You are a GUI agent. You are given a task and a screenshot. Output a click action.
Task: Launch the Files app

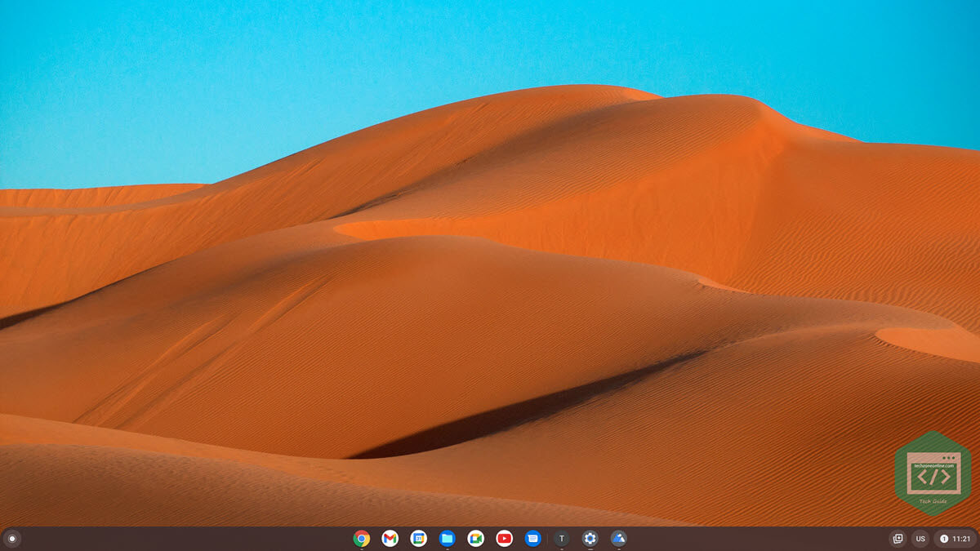[x=447, y=538]
